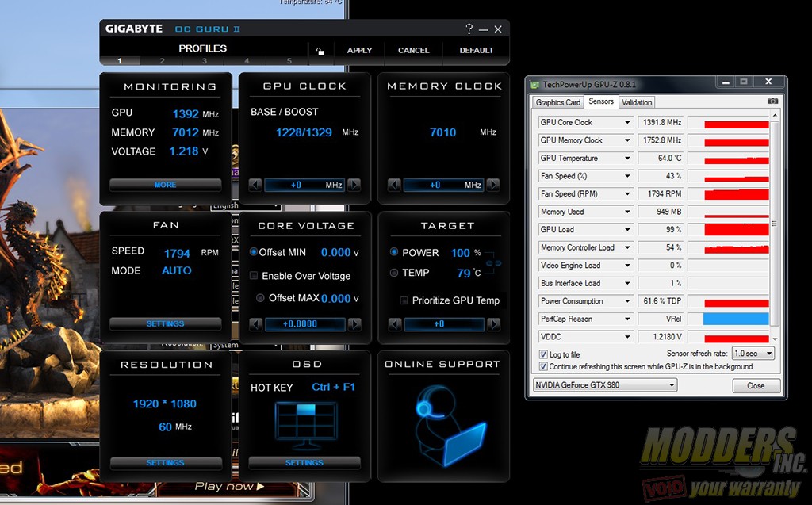Open the OSD SETTINGS button
This screenshot has width=812, height=505.
(x=304, y=462)
